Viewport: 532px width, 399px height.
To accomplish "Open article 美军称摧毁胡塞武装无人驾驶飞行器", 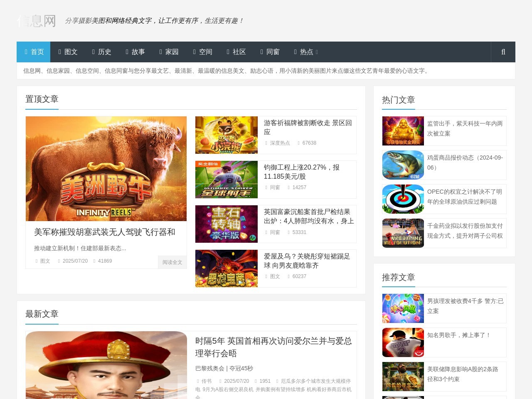I will 104,232.
